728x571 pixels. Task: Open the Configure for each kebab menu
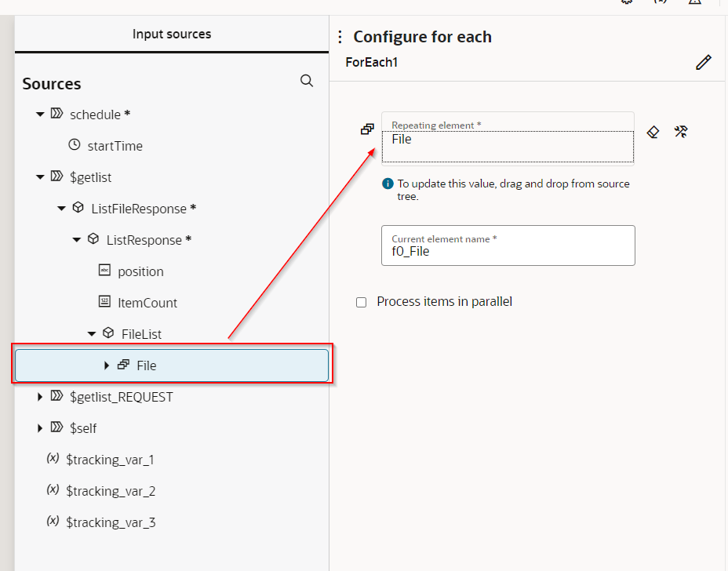click(x=340, y=37)
